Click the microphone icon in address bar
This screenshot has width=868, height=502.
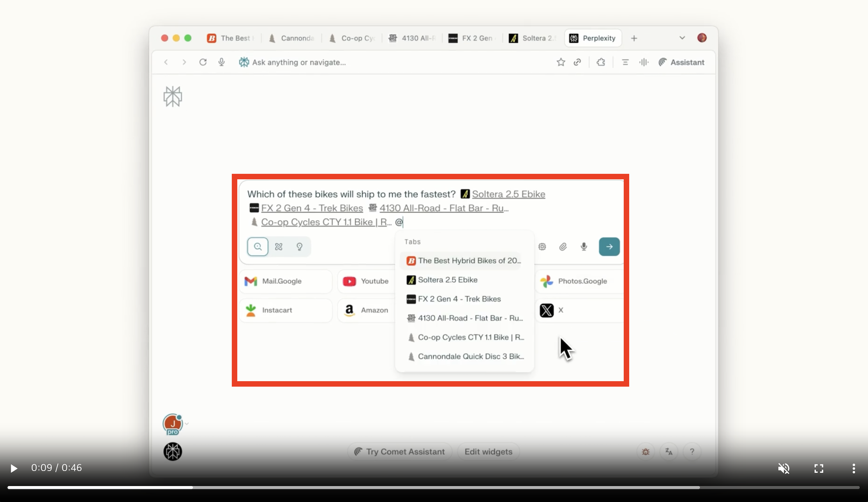point(221,62)
